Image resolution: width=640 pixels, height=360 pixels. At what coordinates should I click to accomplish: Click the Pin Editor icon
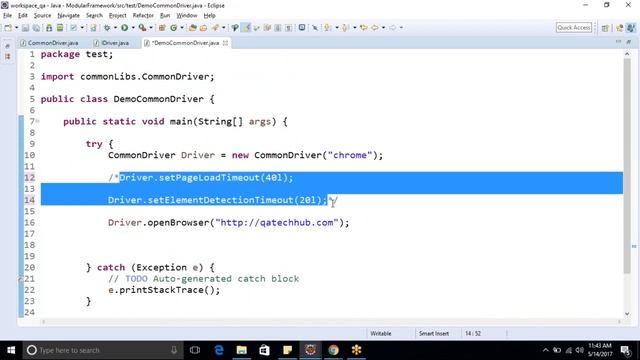[x=315, y=28]
